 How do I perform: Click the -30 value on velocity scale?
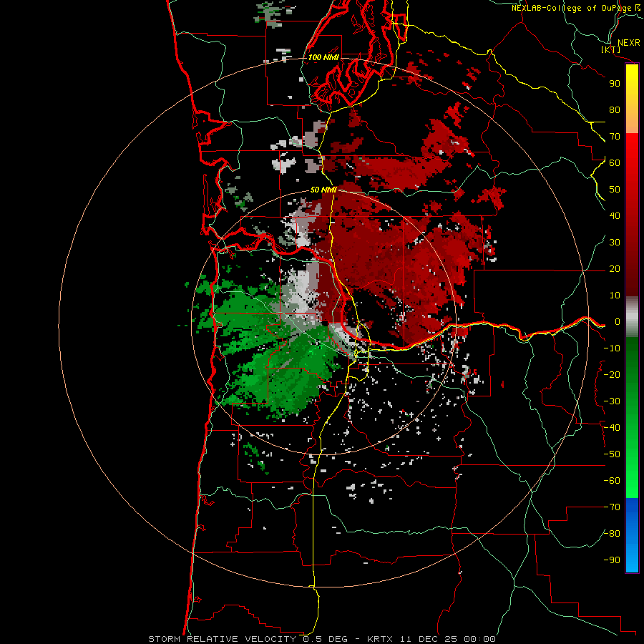click(x=612, y=401)
